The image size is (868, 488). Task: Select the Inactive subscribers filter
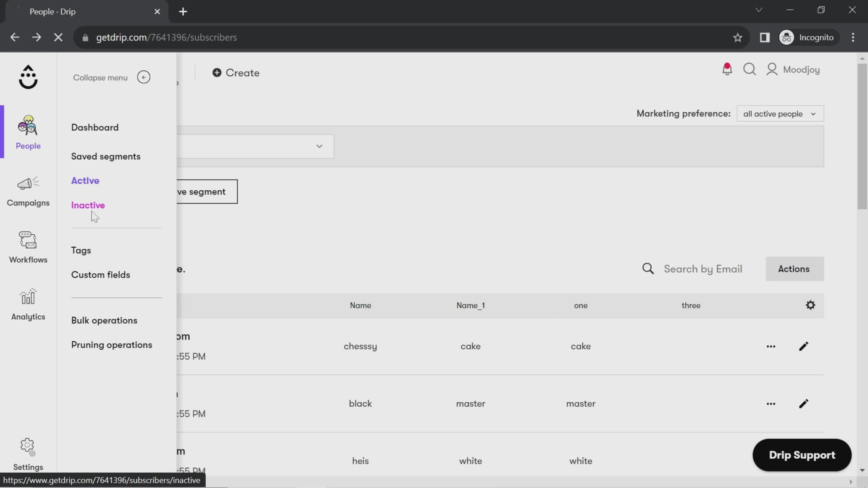pos(88,204)
